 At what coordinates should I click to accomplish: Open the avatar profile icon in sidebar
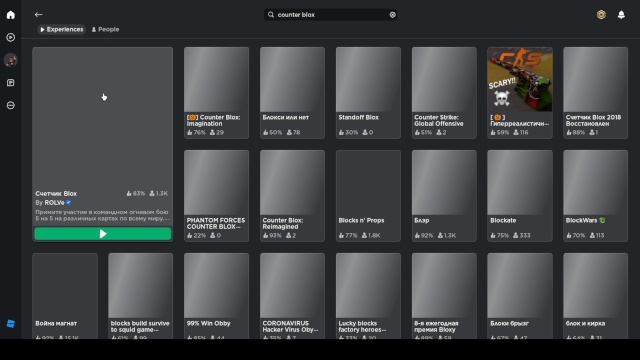(x=11, y=60)
